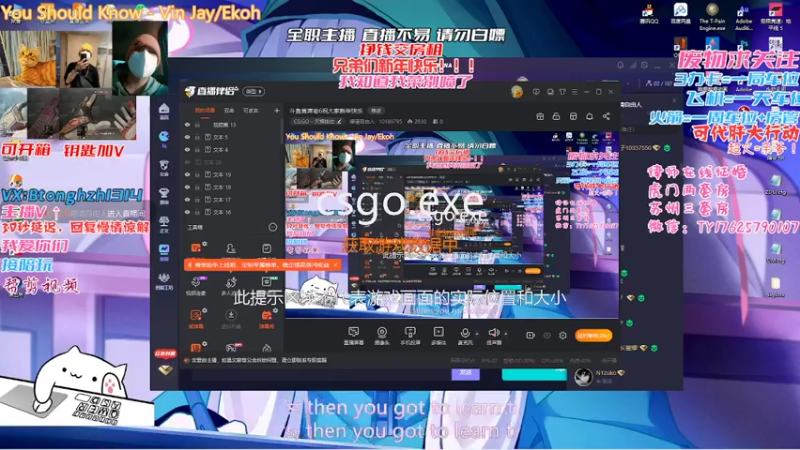Click the bell notification icon above the preview
This screenshot has width=800, height=450.
click(x=589, y=116)
